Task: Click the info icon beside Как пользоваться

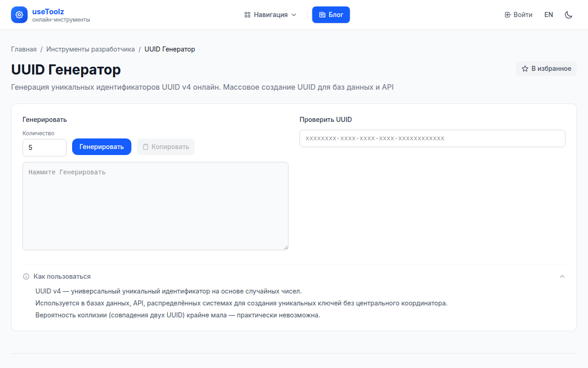Action: pos(26,276)
